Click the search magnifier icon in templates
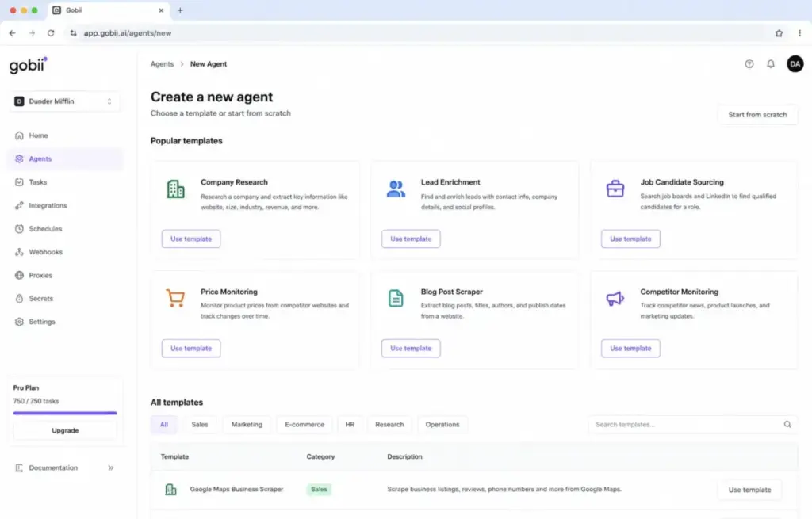Image resolution: width=812 pixels, height=519 pixels. click(787, 424)
